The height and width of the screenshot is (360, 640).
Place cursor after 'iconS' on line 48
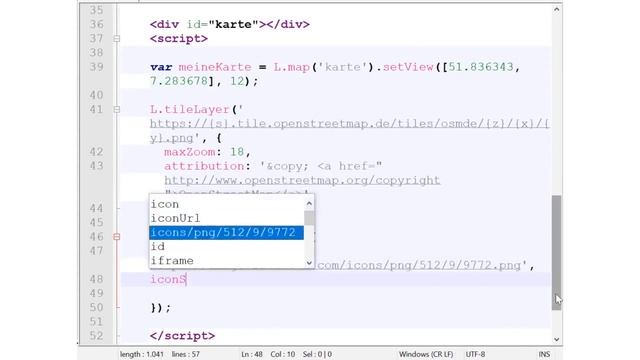[x=187, y=280]
